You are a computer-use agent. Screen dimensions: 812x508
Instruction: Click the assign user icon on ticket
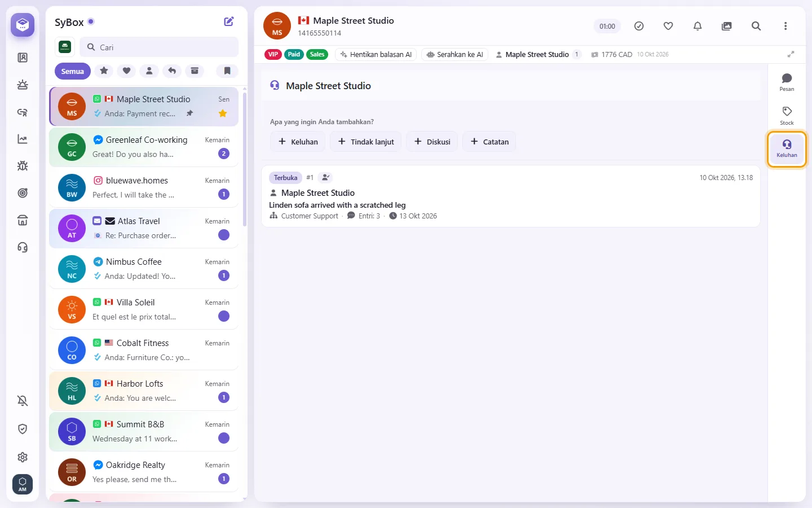[325, 177]
